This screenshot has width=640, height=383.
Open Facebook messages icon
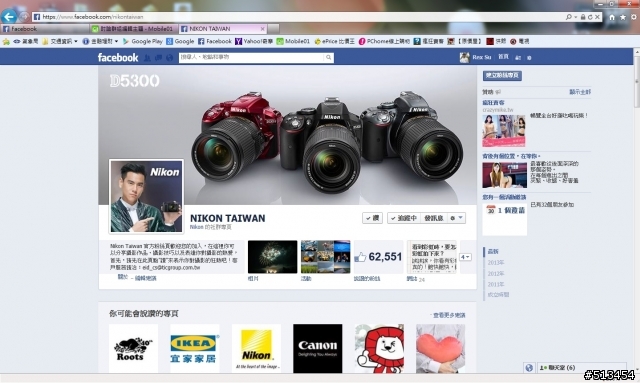click(x=158, y=58)
